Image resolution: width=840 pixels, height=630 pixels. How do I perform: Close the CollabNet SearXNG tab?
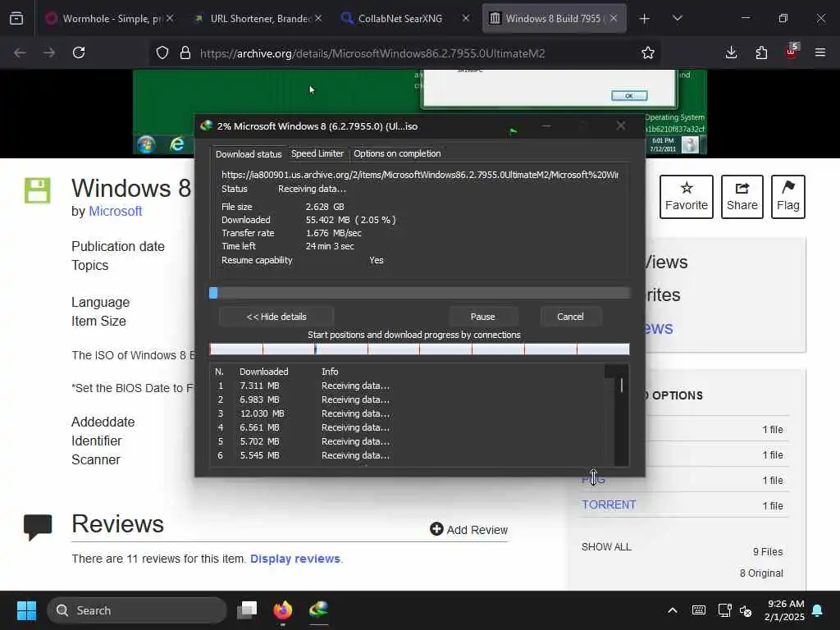(x=466, y=18)
